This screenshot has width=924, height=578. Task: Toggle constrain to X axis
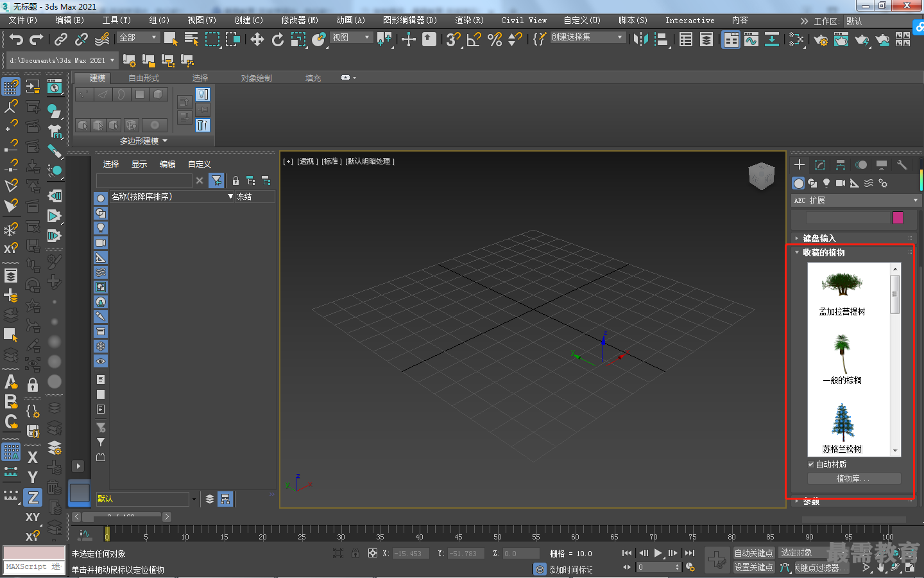tap(33, 457)
